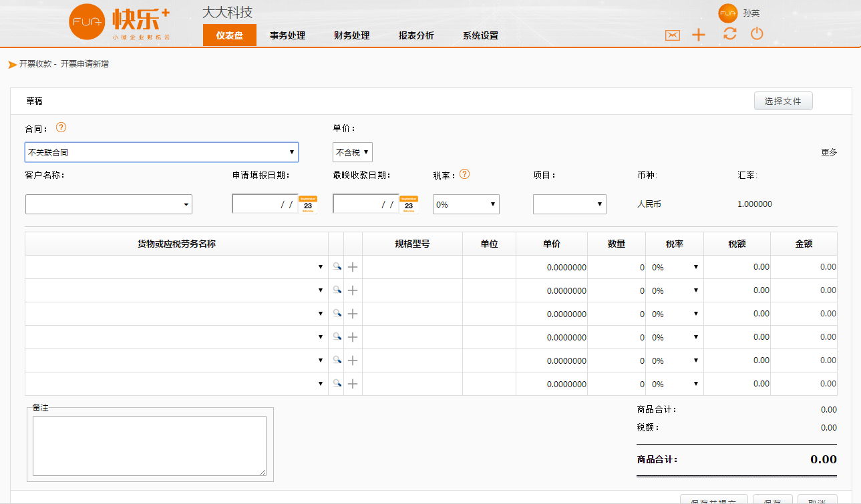The width and height of the screenshot is (861, 504).
Task: Click the 开票收款 breadcrumb text
Action: 35,64
